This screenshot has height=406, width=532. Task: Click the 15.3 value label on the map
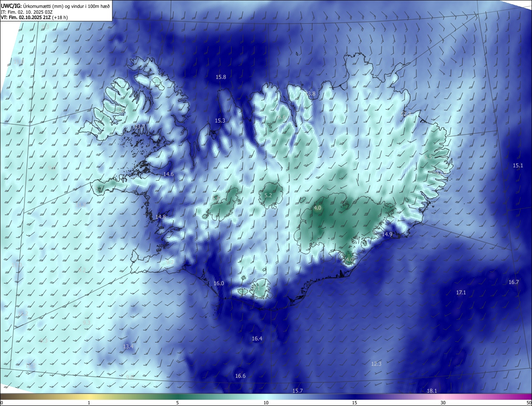(220, 121)
